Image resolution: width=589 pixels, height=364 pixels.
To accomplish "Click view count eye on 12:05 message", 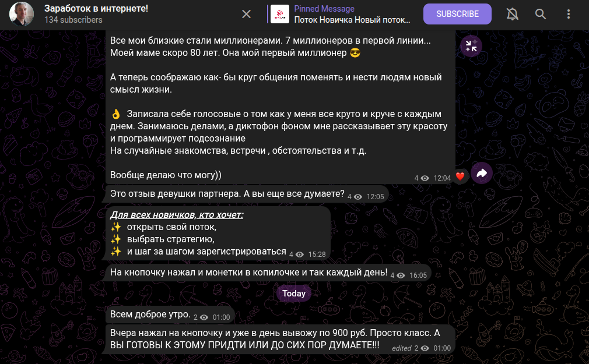I will (x=358, y=197).
